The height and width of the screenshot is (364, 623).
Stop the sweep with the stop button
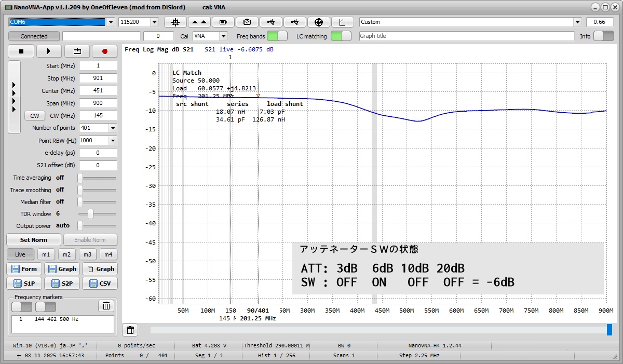coord(21,51)
